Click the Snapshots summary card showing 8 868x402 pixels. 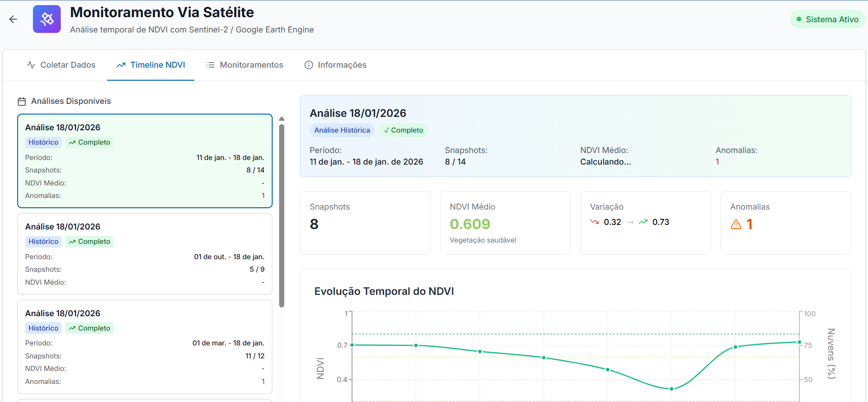click(365, 223)
